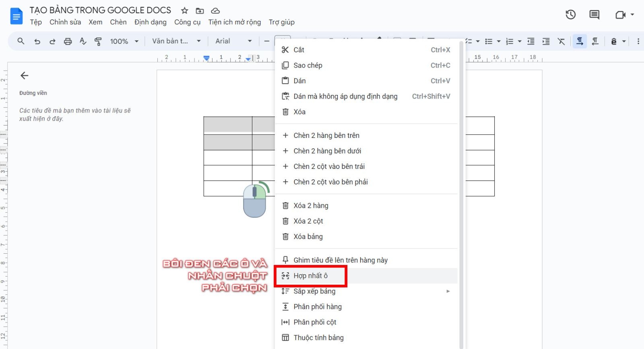Click the search magnifier in toolbar
Image resolution: width=644 pixels, height=349 pixels.
(21, 41)
